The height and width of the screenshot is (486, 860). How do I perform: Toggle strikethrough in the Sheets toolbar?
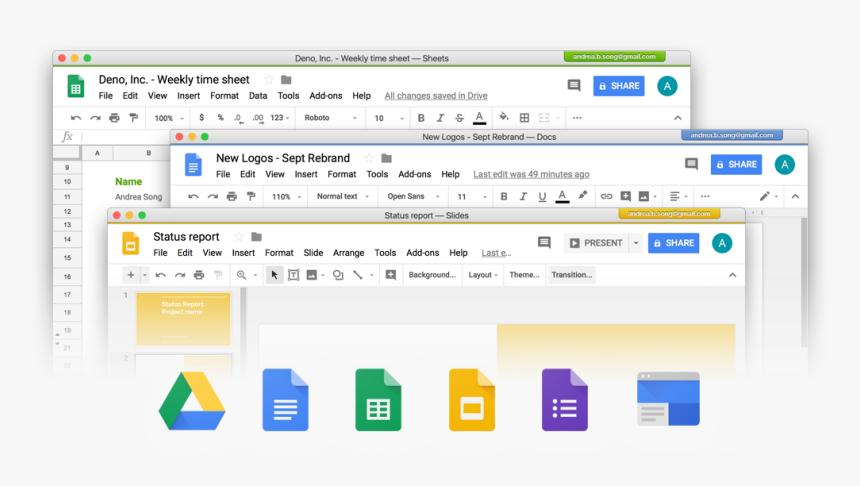pos(459,118)
